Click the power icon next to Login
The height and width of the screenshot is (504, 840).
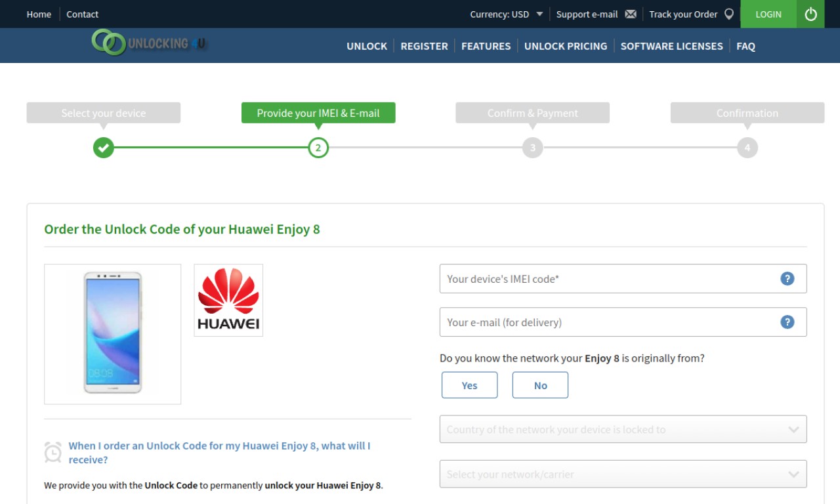click(810, 14)
